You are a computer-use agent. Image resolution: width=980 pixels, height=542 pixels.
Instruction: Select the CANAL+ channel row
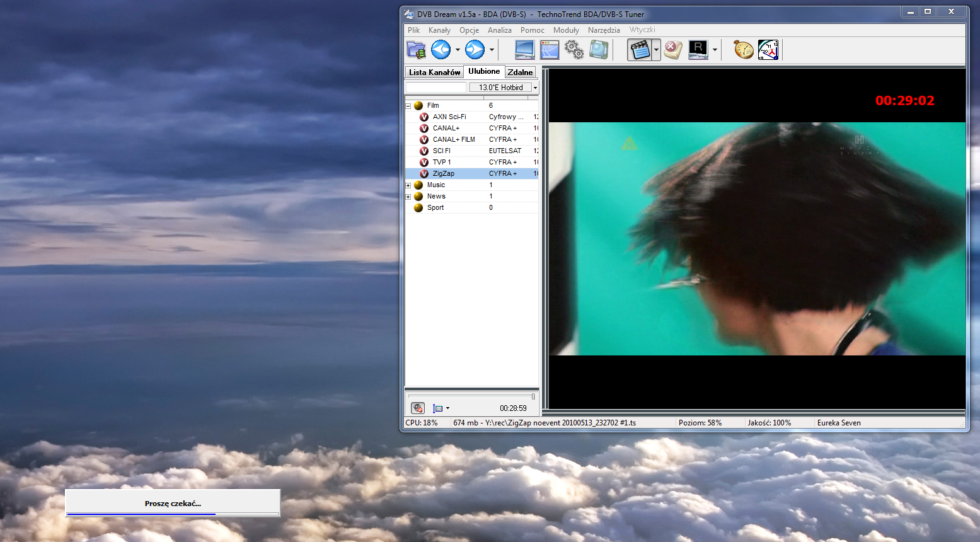pyautogui.click(x=472, y=128)
